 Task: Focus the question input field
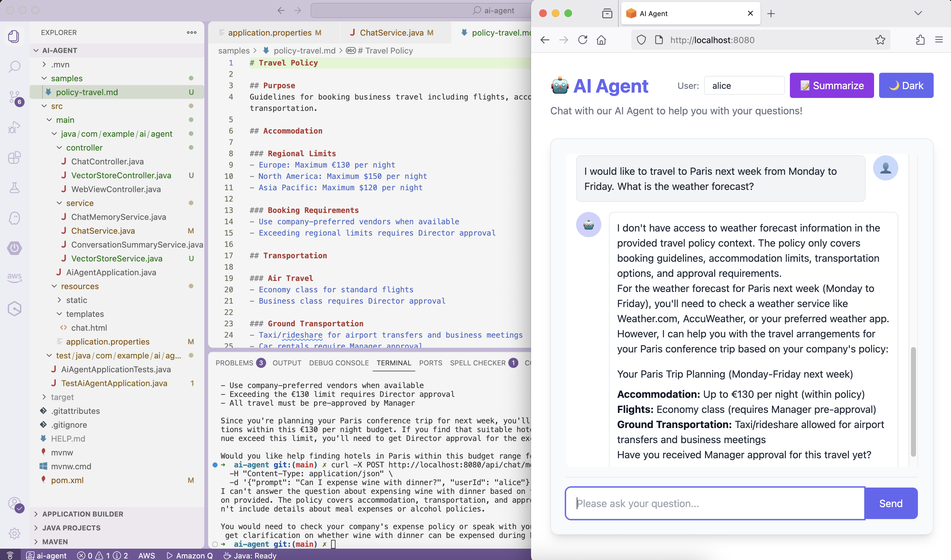tap(715, 503)
